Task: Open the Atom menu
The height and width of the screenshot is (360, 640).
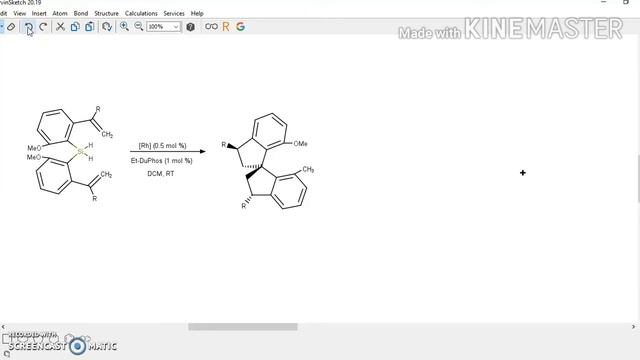Action: click(x=60, y=13)
